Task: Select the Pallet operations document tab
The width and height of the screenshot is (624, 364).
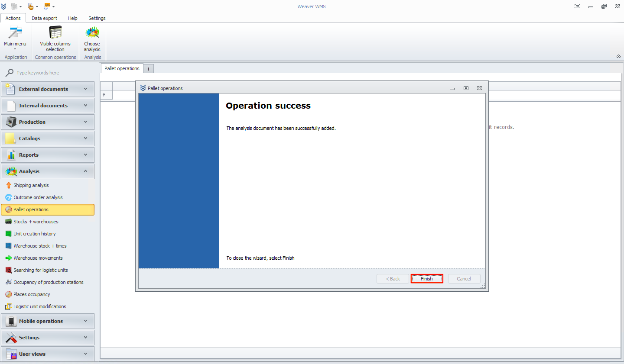Action: pyautogui.click(x=122, y=68)
